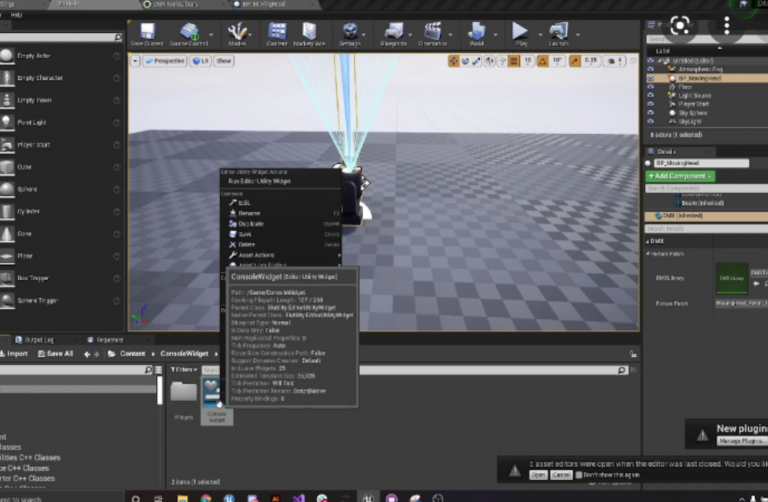This screenshot has height=502, width=768.
Task: Start Play in the editor
Action: [521, 34]
